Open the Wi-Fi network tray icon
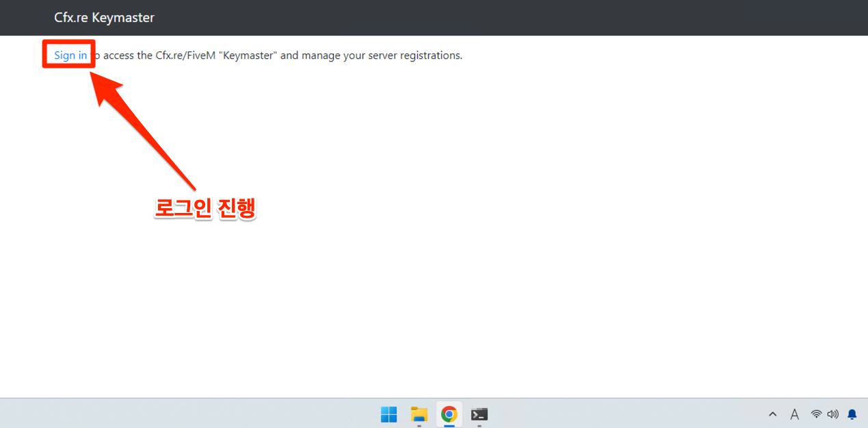 point(816,414)
